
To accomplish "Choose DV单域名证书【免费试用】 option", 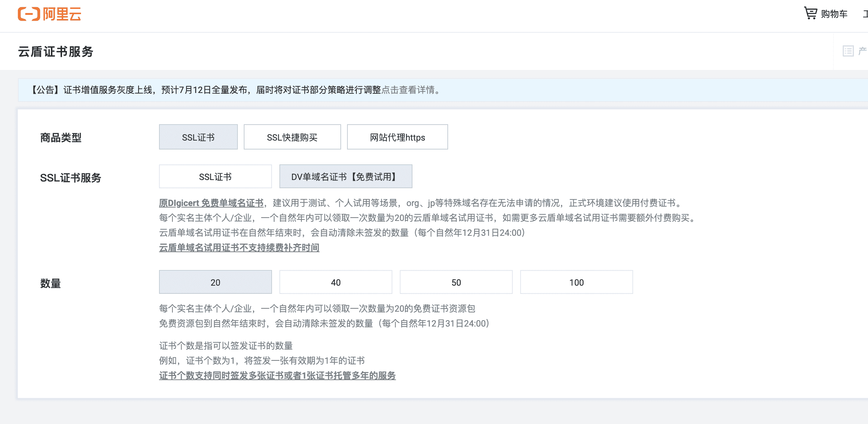I will click(346, 177).
